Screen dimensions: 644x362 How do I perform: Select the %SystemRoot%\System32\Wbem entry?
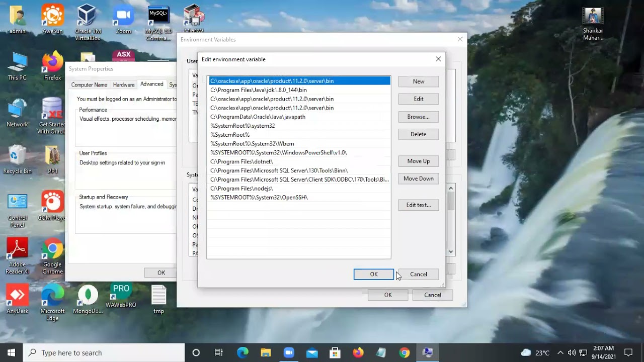tap(299, 144)
